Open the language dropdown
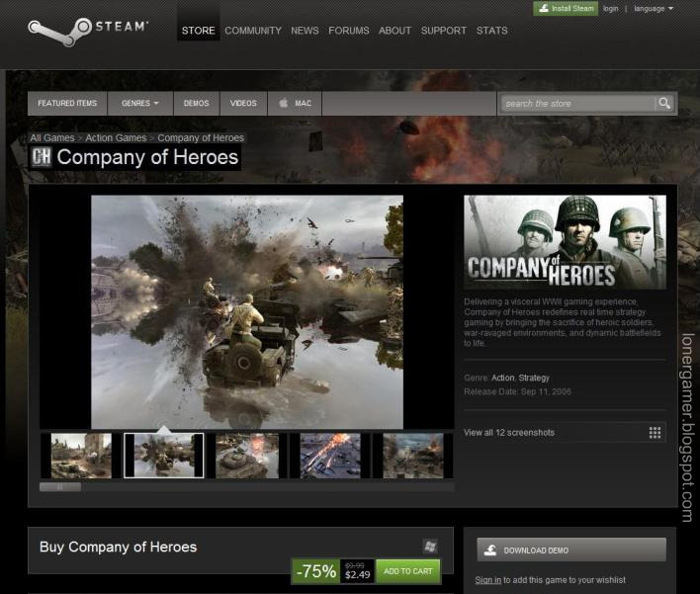Viewport: 700px width, 594px height. coord(654,9)
